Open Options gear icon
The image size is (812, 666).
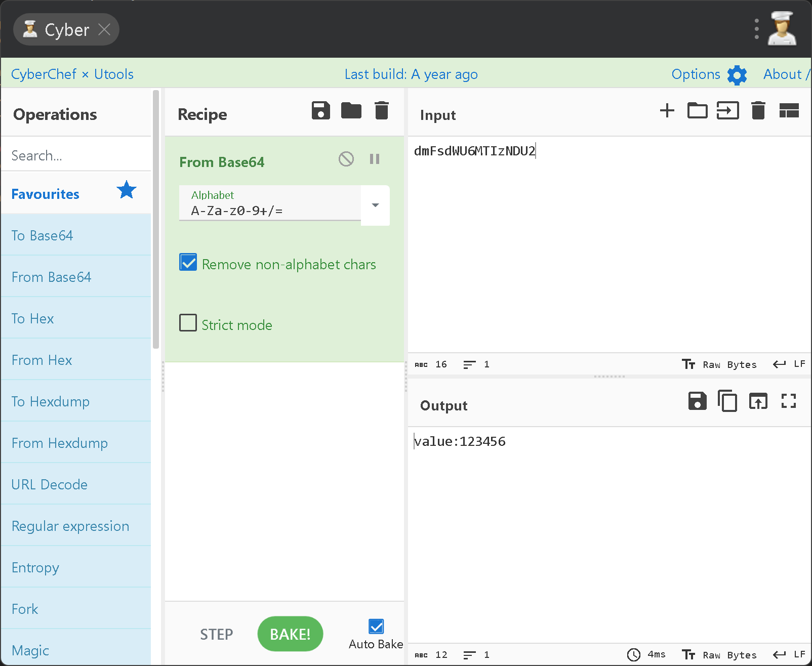[x=737, y=75]
